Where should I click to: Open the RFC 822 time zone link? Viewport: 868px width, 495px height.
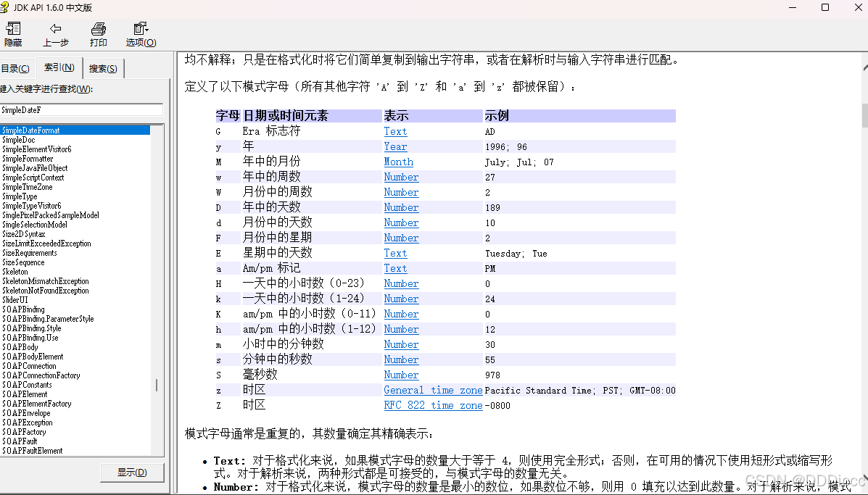tap(432, 405)
